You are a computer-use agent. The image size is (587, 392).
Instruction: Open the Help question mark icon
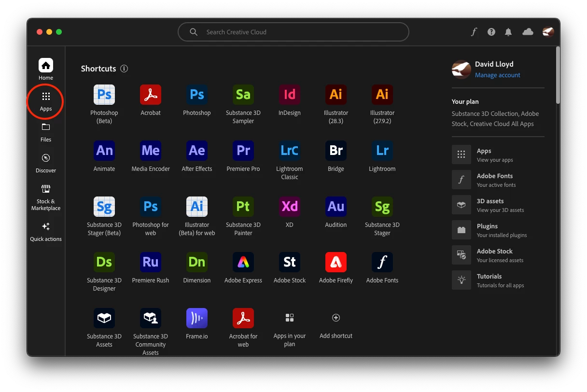tap(491, 32)
